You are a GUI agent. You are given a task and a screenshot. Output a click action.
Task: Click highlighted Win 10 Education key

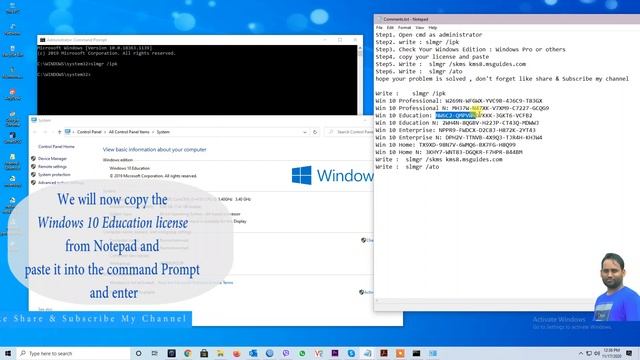coord(456,116)
